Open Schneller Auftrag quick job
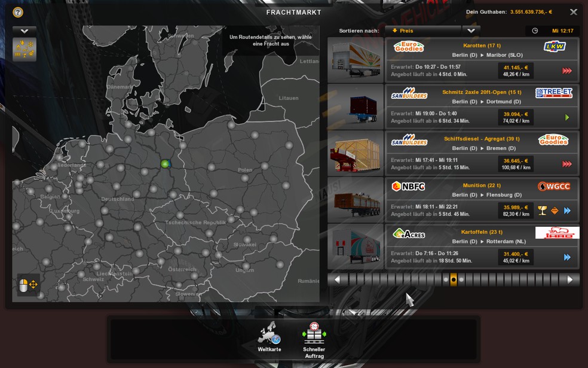This screenshot has height=368, width=588. pos(314,340)
